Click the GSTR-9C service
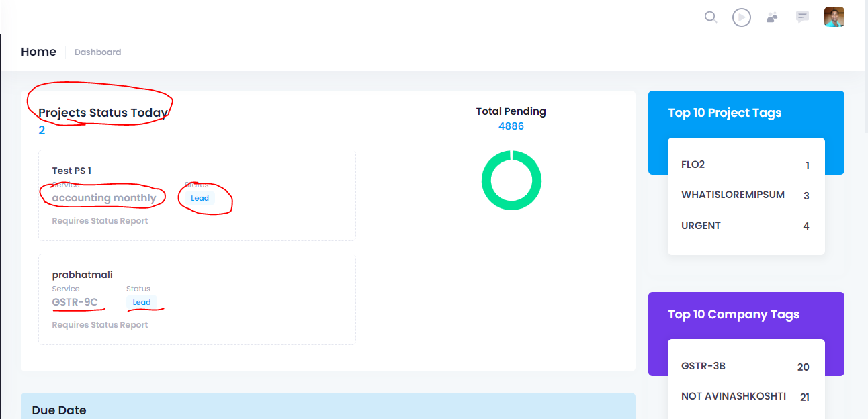This screenshot has width=868, height=419. coord(75,302)
